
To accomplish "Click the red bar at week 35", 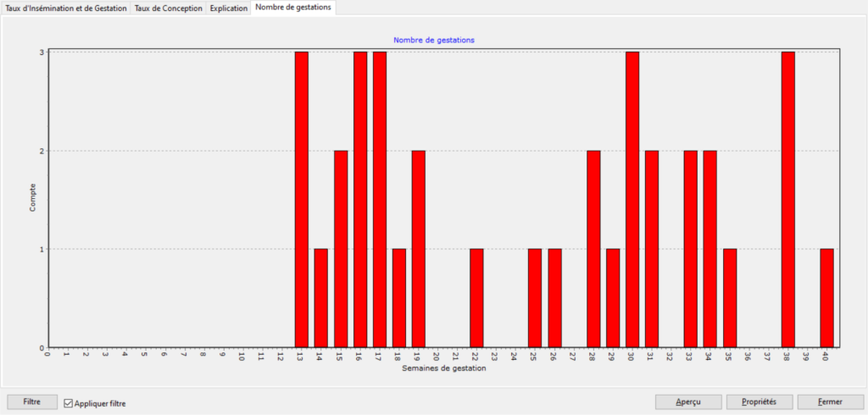I will coord(730,298).
